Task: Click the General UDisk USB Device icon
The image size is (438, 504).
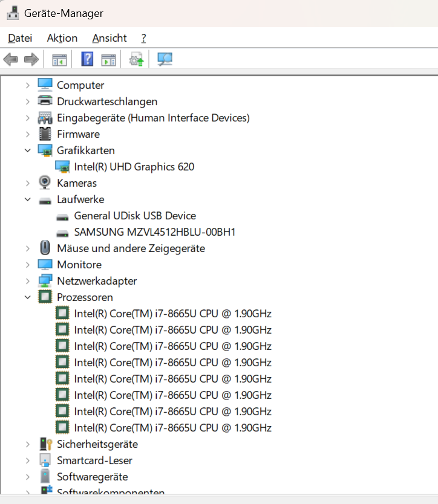Action: click(62, 218)
